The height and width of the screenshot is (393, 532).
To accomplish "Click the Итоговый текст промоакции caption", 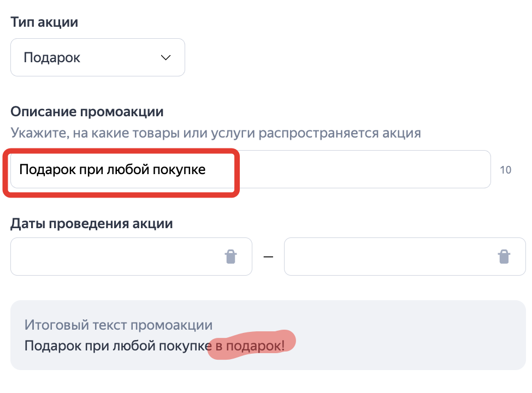I will coord(119,325).
